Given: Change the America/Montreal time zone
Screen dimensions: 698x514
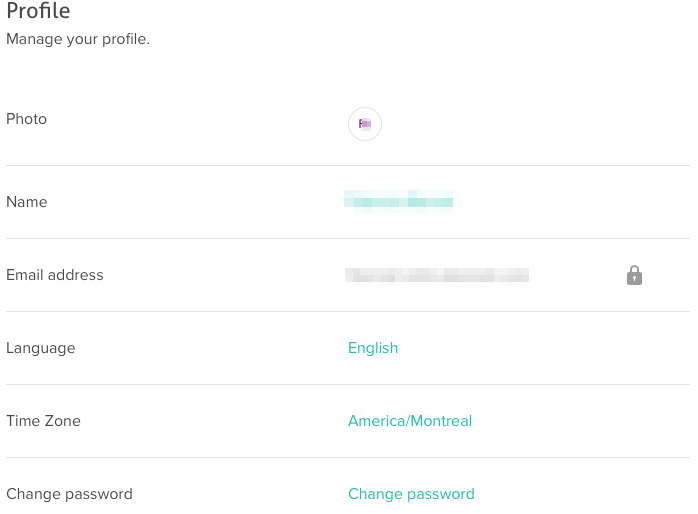Looking at the screenshot, I should pyautogui.click(x=410, y=421).
